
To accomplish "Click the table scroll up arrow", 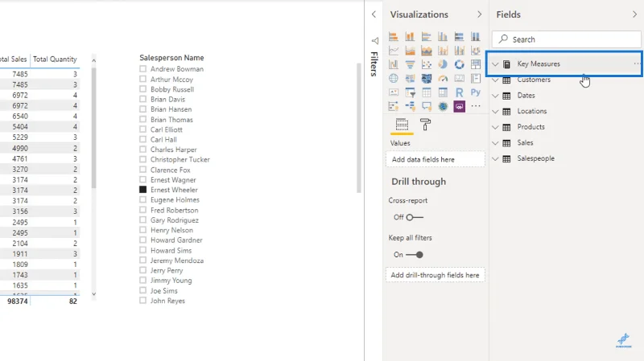I will pyautogui.click(x=93, y=60).
